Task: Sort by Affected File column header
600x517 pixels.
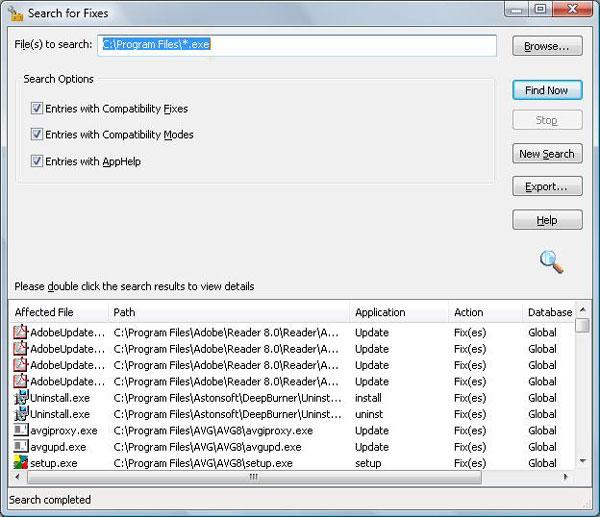Action: (59, 312)
